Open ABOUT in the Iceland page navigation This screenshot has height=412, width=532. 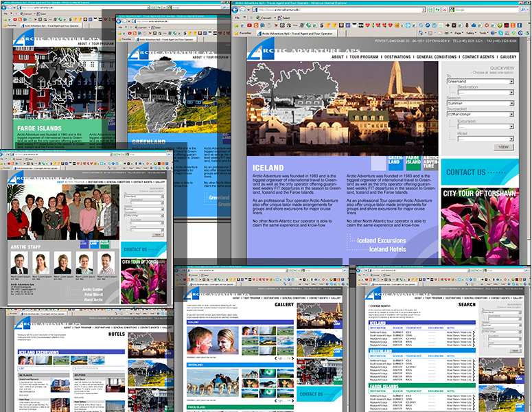pyautogui.click(x=338, y=57)
